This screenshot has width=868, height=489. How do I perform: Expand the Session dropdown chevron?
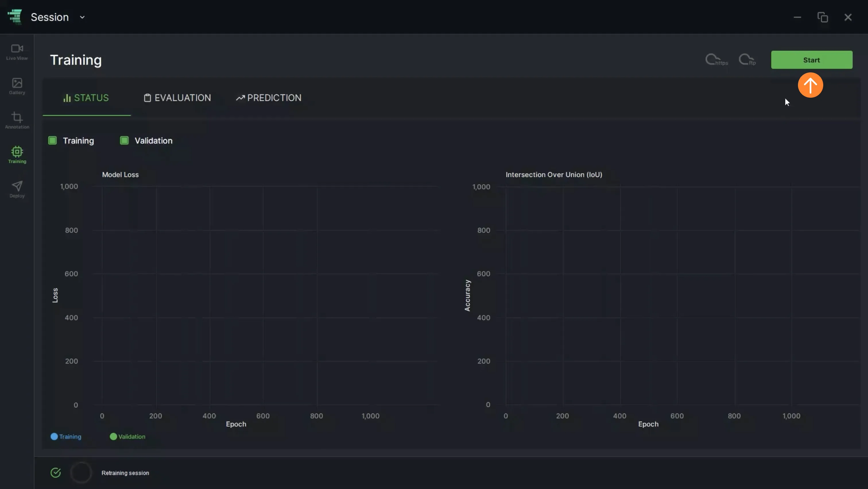[x=82, y=17]
